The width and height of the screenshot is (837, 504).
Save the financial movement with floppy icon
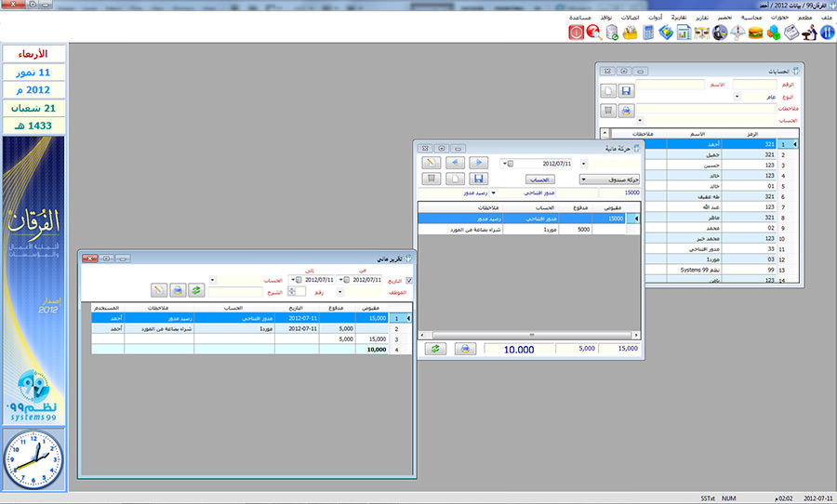click(478, 179)
